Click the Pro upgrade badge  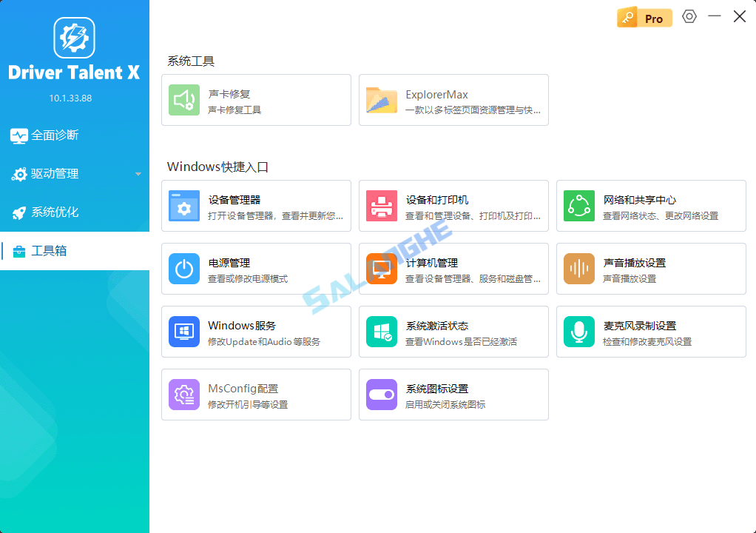[644, 17]
